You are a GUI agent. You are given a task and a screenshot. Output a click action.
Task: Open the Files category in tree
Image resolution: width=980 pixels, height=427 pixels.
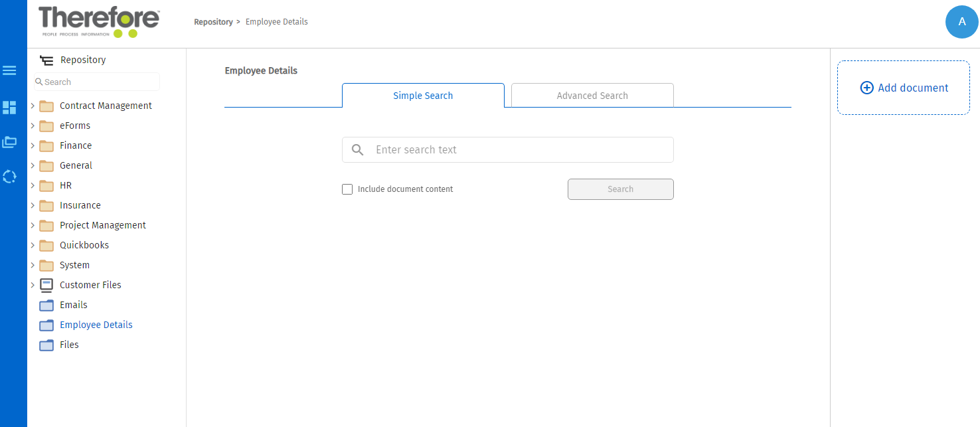[69, 345]
